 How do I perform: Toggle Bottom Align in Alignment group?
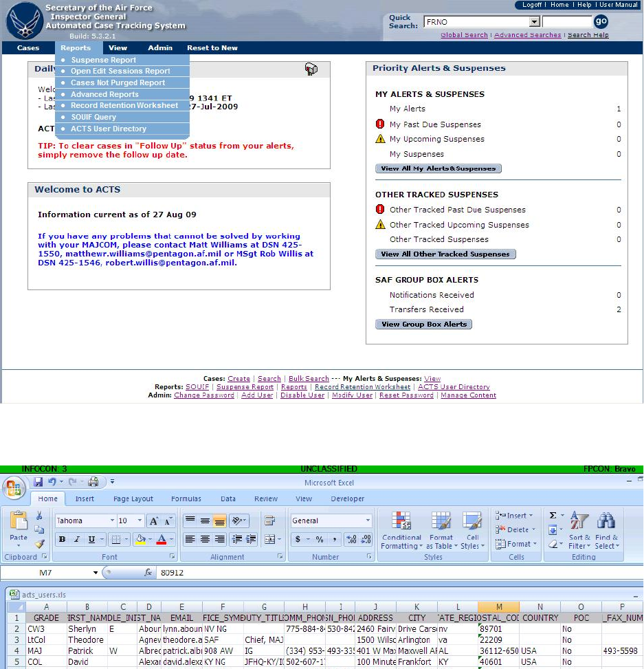point(220,520)
